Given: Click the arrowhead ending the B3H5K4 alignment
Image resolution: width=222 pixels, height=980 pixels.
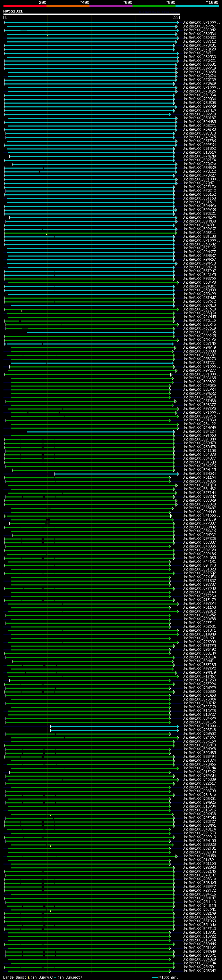Looking at the screenshot, I should (178, 473).
